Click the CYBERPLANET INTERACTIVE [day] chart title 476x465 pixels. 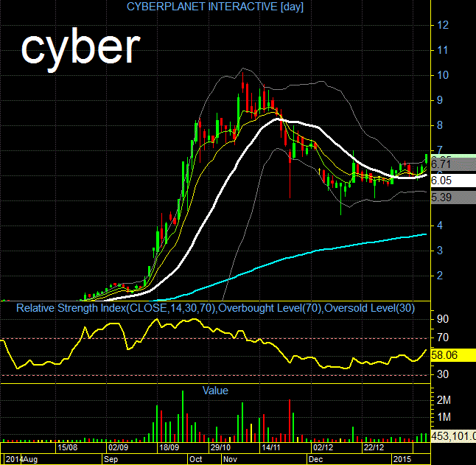click(215, 7)
